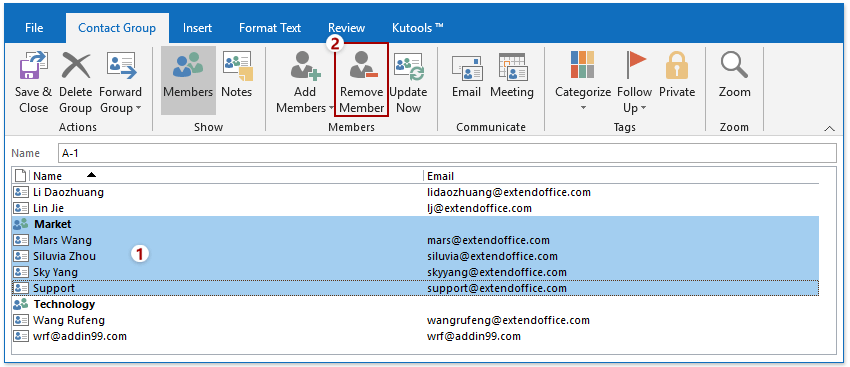Open the Kutools tab
Image resolution: width=850 pixels, height=367 pixels.
coord(417,28)
